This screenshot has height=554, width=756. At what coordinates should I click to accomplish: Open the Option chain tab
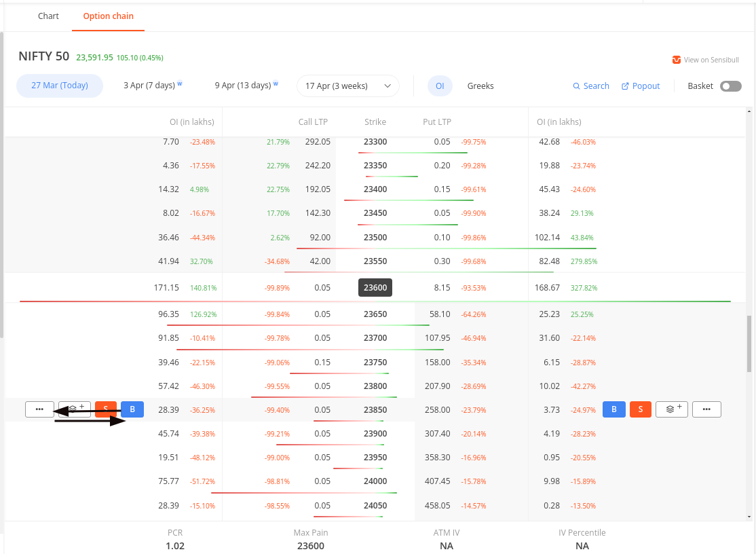pyautogui.click(x=108, y=16)
